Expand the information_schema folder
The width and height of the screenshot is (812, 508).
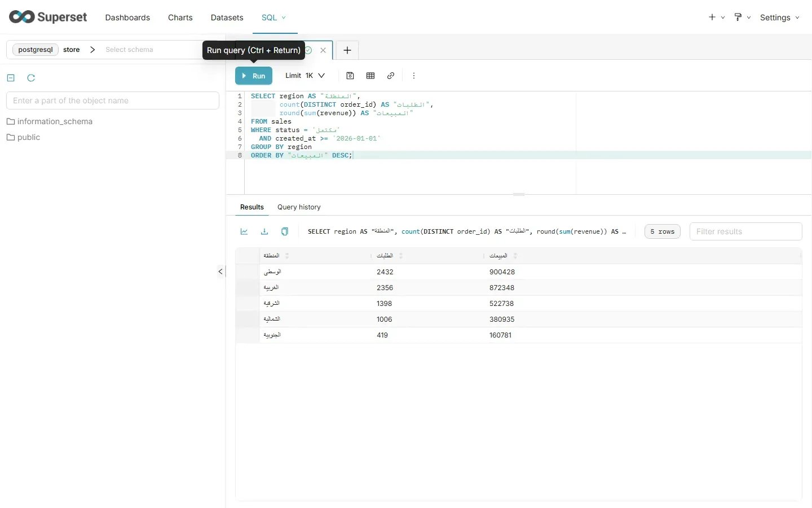point(50,121)
